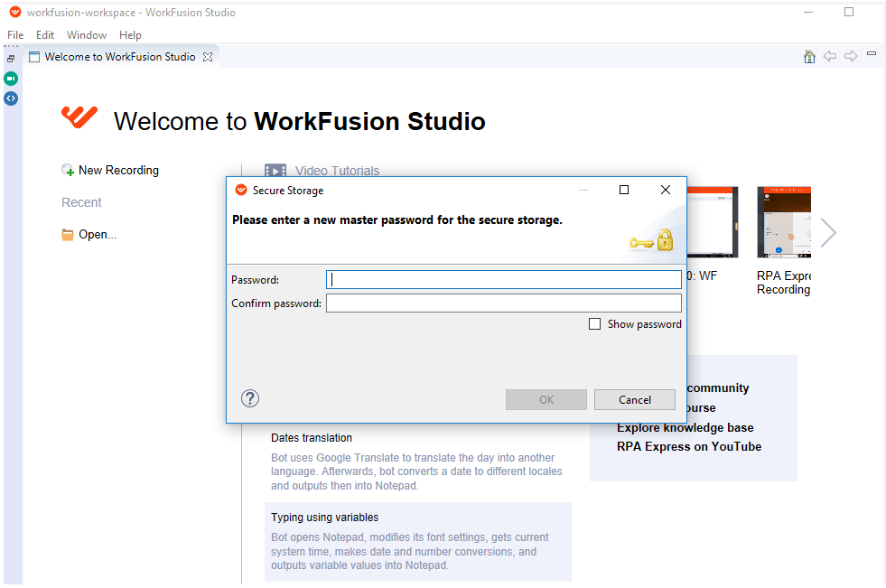
Task: Open help via question mark icon in dialog
Action: click(x=250, y=399)
